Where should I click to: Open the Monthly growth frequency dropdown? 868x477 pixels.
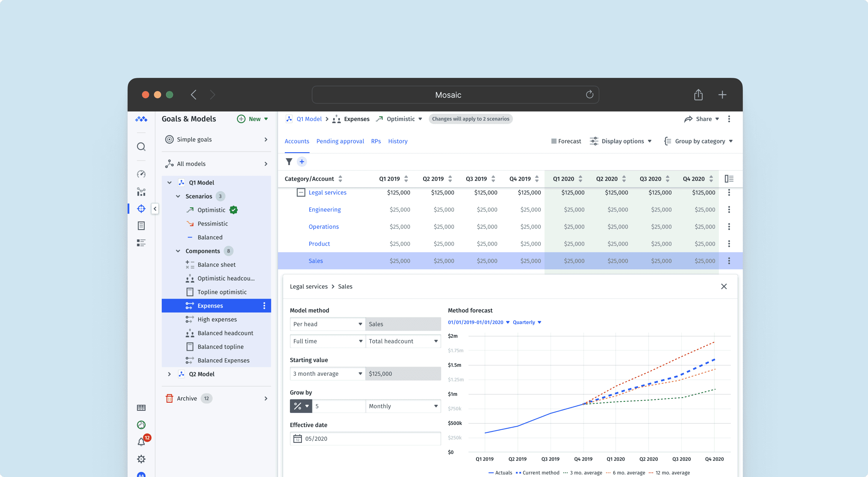tap(403, 406)
